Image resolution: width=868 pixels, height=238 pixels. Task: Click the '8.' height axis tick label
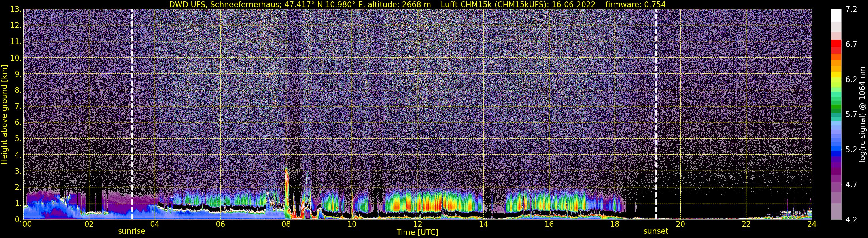pyautogui.click(x=18, y=90)
